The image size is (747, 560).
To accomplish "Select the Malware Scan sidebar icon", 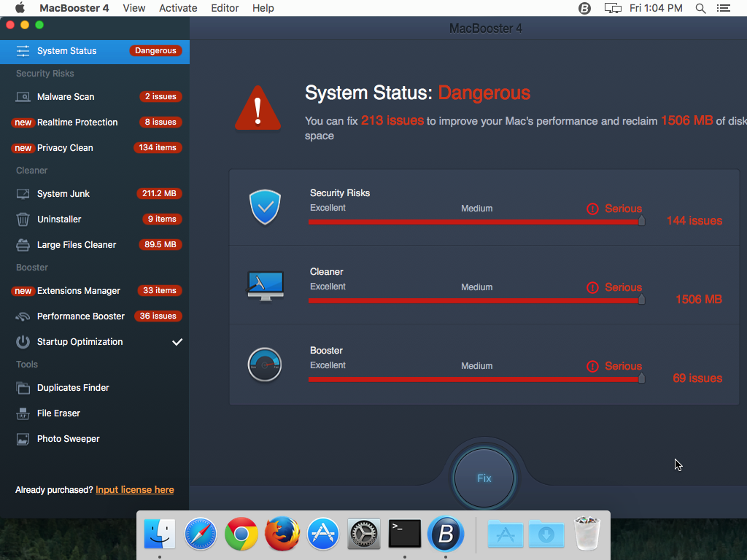I will tap(23, 96).
